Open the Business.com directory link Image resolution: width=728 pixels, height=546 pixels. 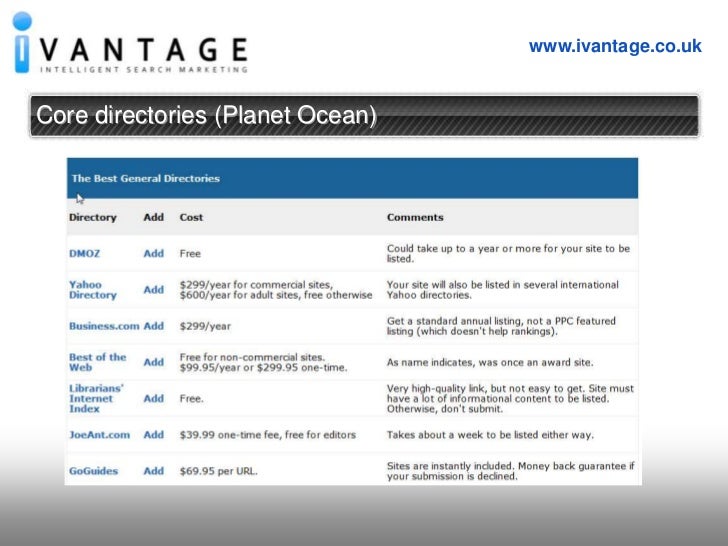[104, 326]
